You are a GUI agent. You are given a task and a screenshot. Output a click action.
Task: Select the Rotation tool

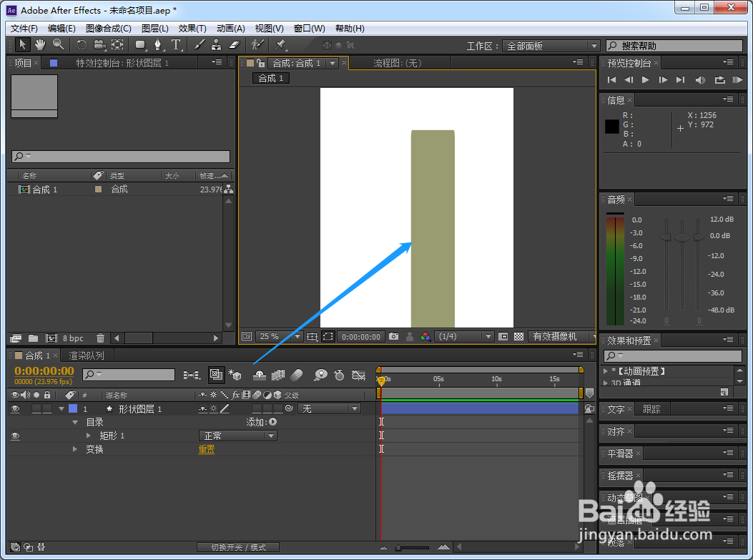pyautogui.click(x=82, y=44)
